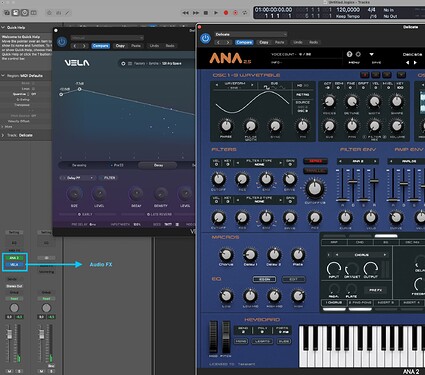Screen dimensions: 425x375
Task: Open the ANA Save menu triangle
Action: point(371,54)
